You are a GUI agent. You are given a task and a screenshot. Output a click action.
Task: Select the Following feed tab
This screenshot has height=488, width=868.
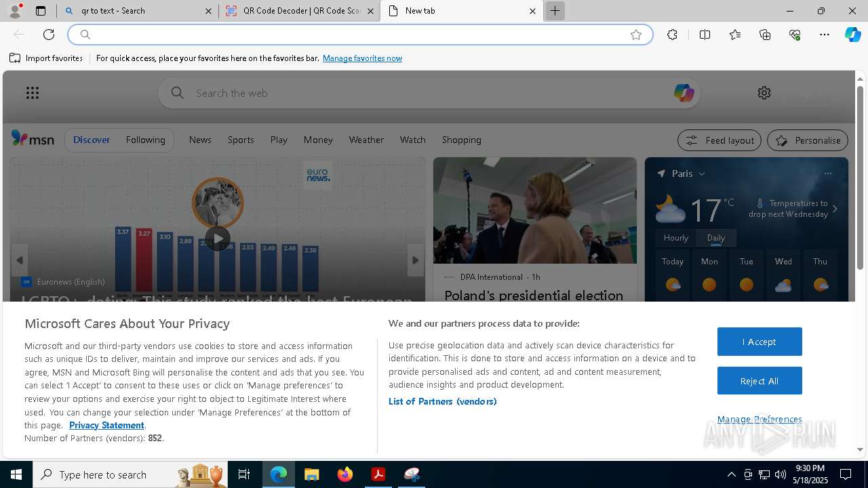tap(146, 140)
